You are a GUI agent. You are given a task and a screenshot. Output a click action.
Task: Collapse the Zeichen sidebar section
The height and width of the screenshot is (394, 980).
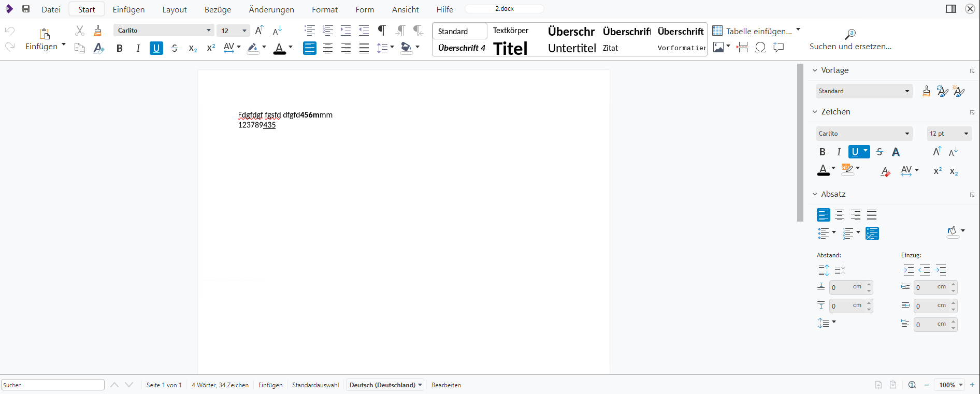815,112
